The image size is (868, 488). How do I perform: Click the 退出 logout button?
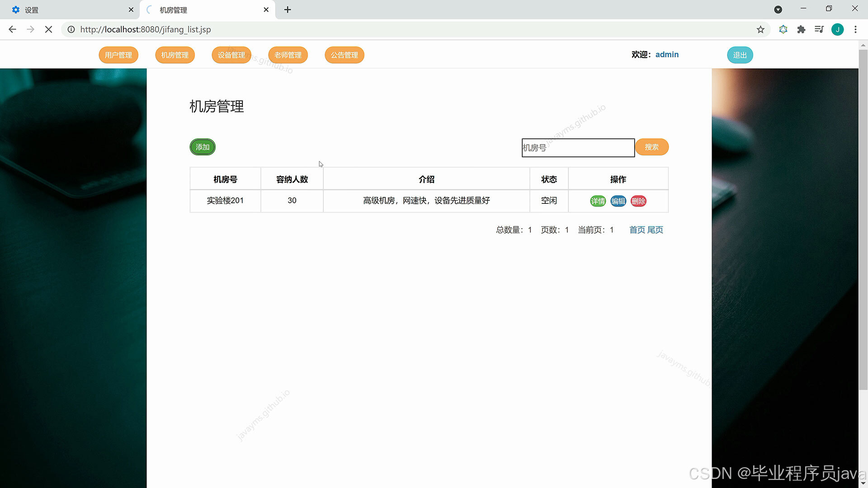740,55
